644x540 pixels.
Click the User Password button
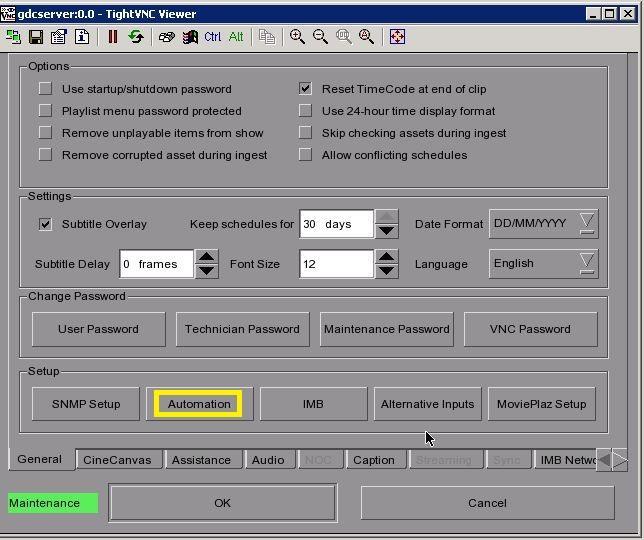(x=99, y=329)
